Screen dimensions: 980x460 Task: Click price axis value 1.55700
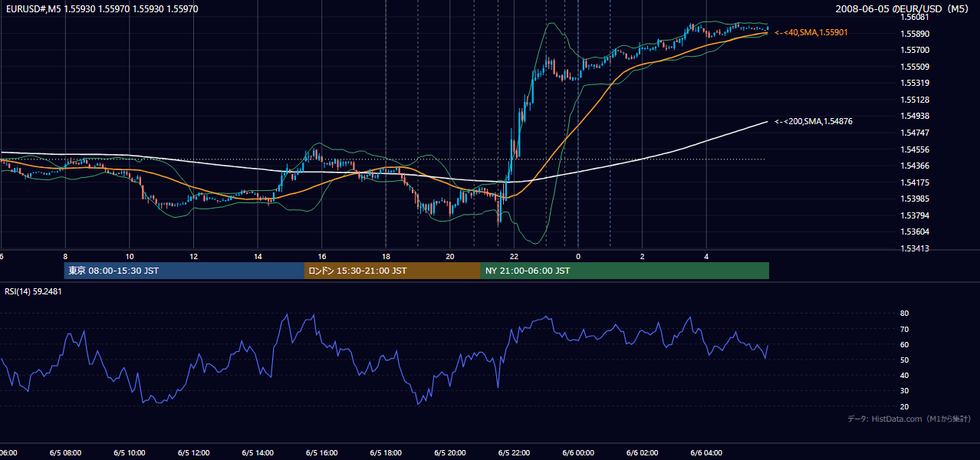pos(914,50)
